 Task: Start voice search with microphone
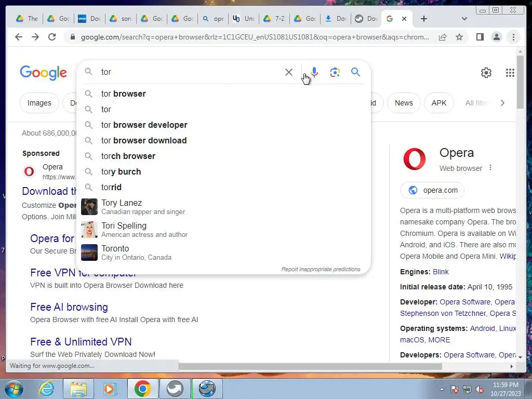tap(314, 72)
